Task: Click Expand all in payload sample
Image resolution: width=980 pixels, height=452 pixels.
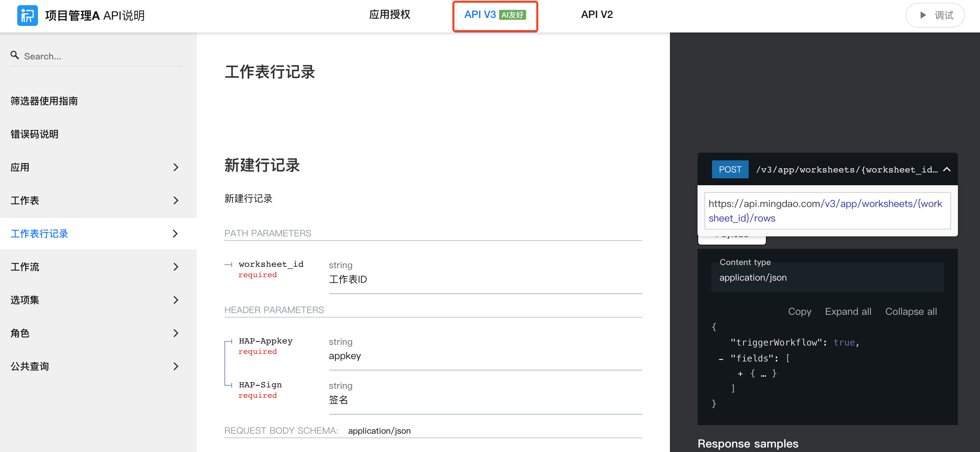Action: tap(848, 311)
